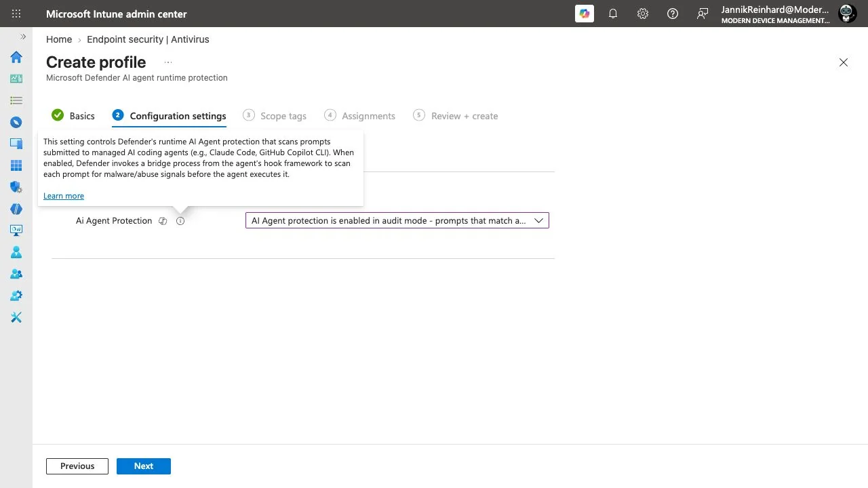Image resolution: width=868 pixels, height=488 pixels.
Task: Open Reports monitor icon in sidebar
Action: [16, 230]
